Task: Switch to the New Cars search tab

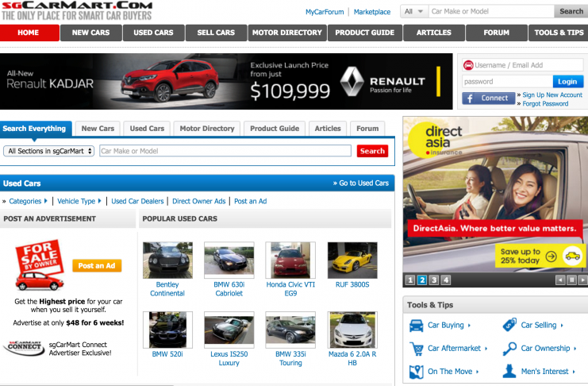Action: click(98, 129)
